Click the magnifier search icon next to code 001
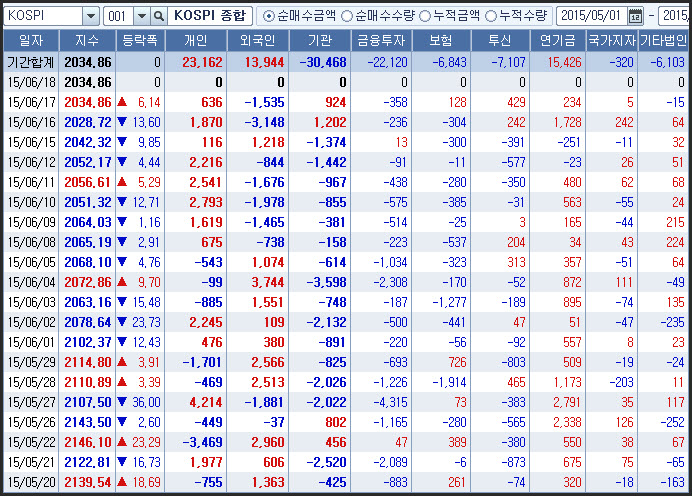 [x=158, y=16]
